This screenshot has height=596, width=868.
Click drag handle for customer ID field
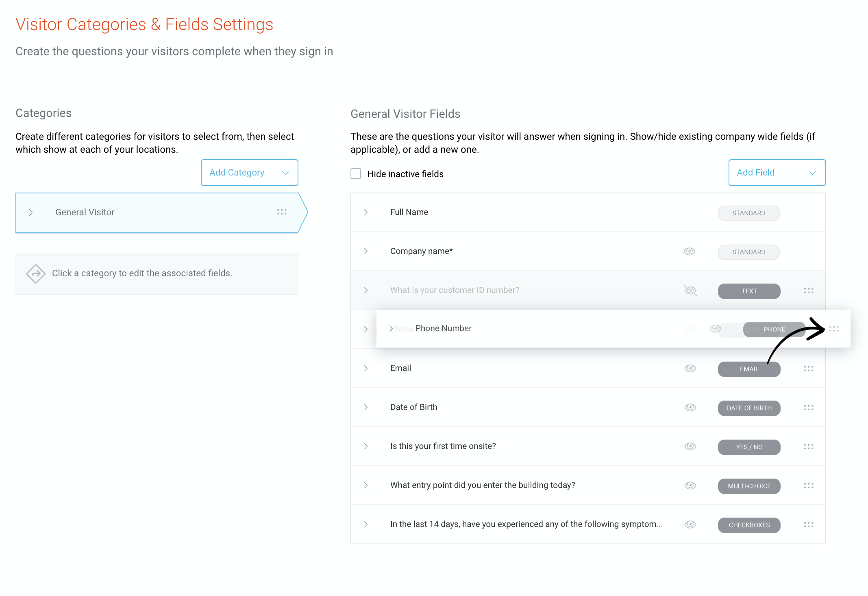(808, 290)
